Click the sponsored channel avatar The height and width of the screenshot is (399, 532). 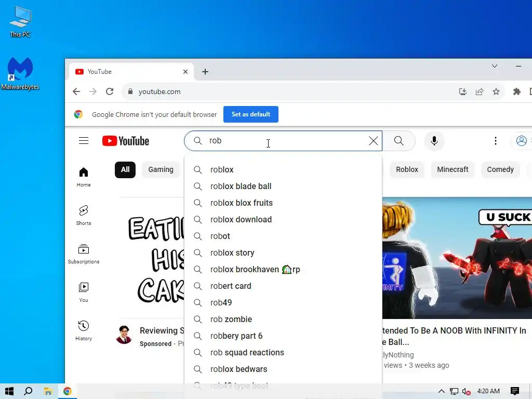coord(124,335)
